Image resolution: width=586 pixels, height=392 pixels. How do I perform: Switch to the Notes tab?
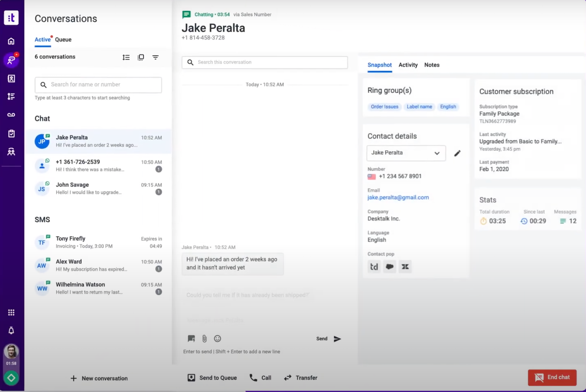pyautogui.click(x=432, y=65)
